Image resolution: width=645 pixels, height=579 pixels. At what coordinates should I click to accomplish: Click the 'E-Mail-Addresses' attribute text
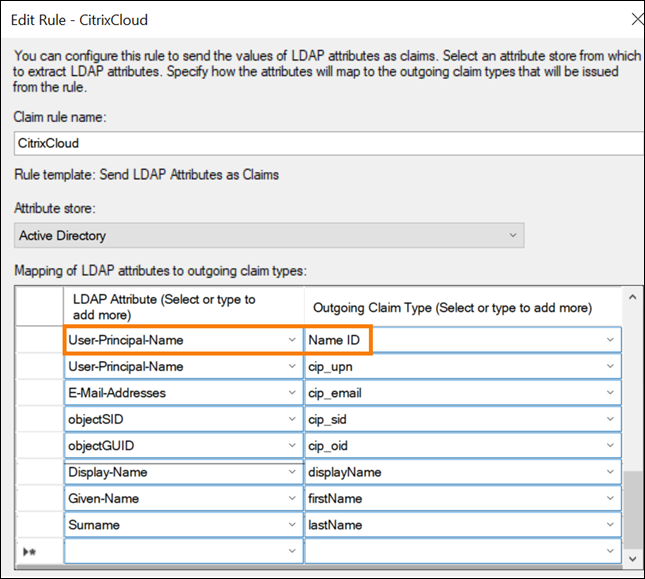[x=117, y=393]
